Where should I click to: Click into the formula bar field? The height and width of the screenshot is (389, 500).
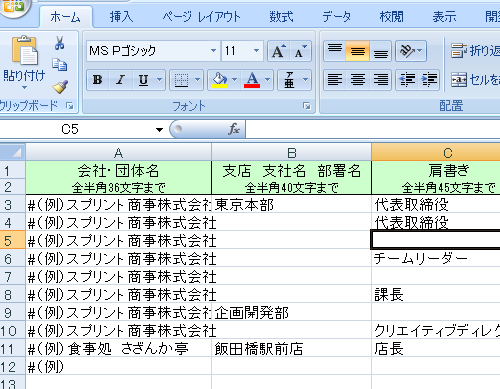click(x=373, y=129)
